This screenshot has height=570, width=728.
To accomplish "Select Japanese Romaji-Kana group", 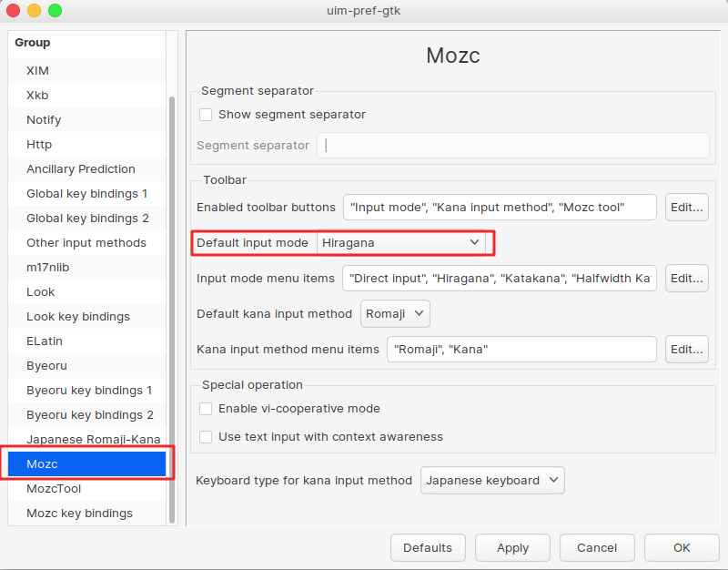I will tap(86, 440).
